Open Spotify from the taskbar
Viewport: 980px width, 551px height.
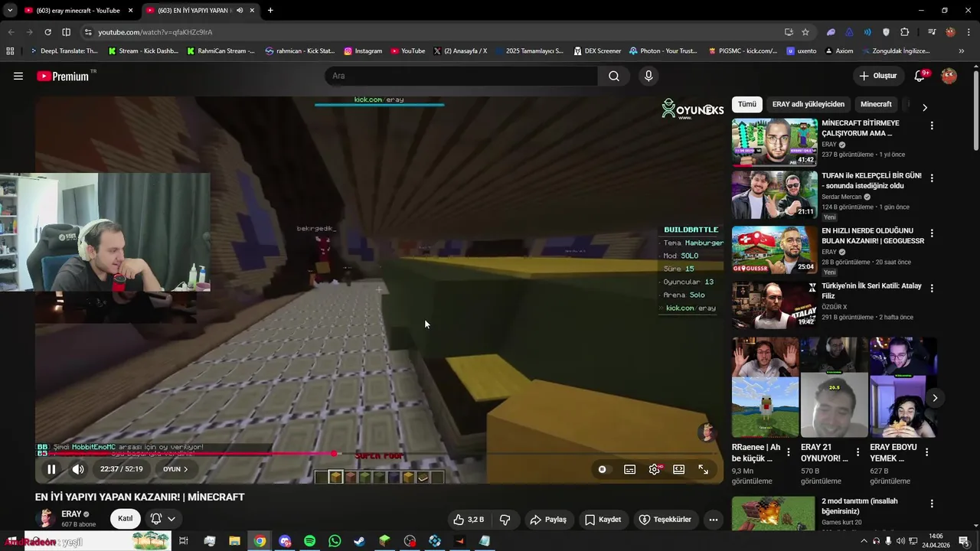tap(309, 541)
